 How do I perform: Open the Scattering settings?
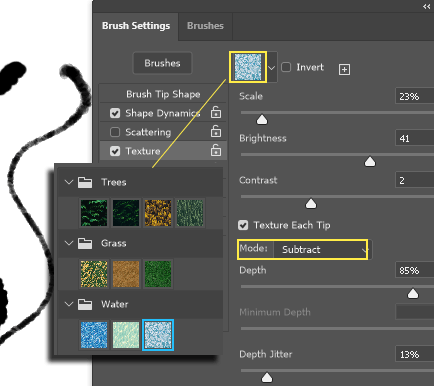(x=148, y=132)
